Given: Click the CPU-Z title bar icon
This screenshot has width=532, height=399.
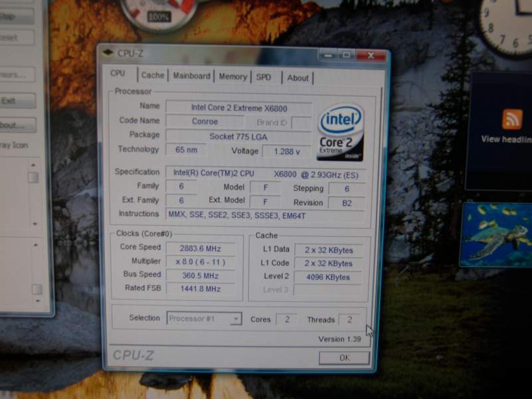Looking at the screenshot, I should (x=108, y=52).
